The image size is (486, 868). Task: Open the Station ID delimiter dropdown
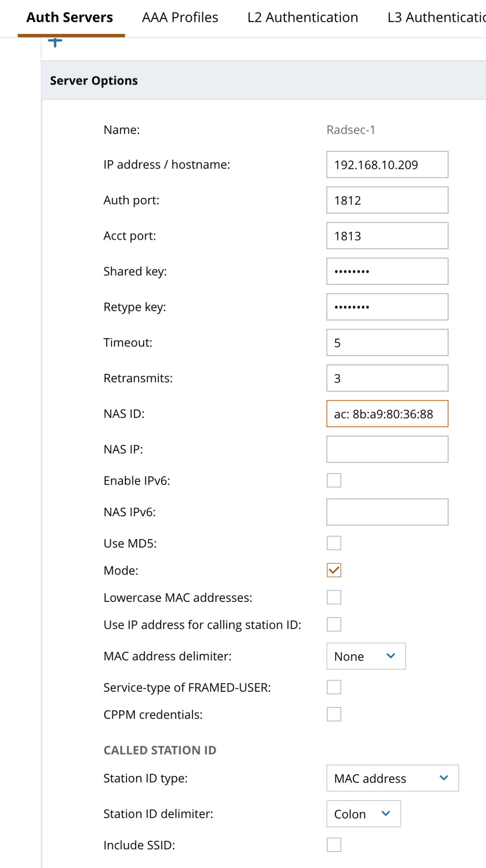363,814
